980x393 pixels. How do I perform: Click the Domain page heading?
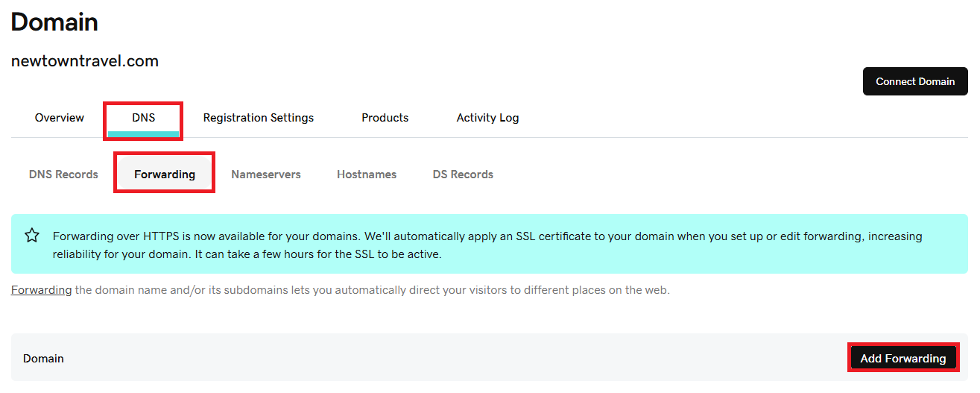tap(54, 22)
